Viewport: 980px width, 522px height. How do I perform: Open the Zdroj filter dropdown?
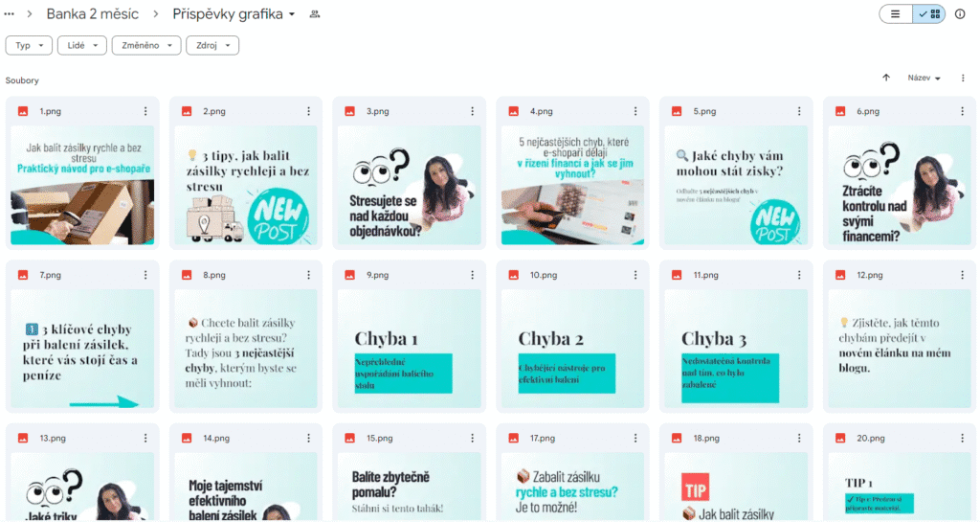pyautogui.click(x=212, y=45)
